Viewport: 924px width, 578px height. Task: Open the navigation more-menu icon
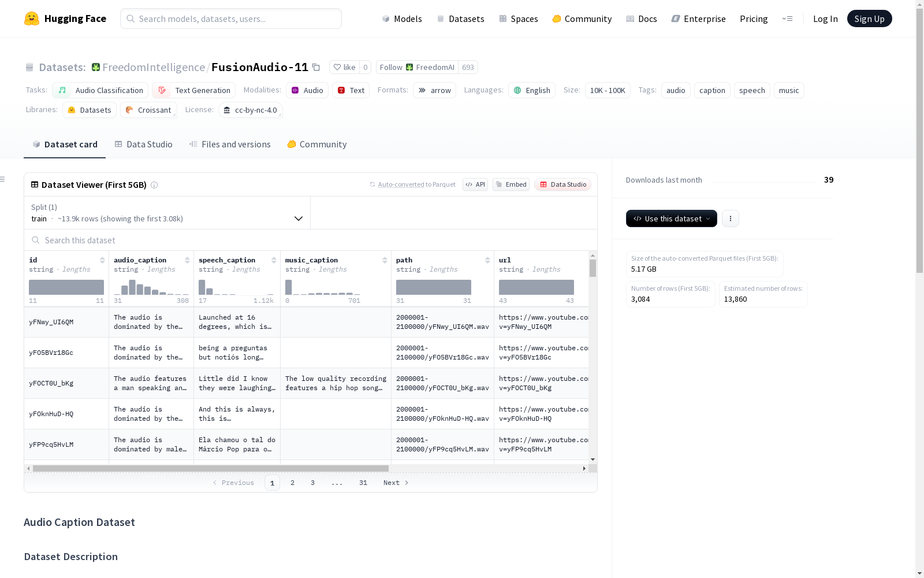(x=787, y=18)
